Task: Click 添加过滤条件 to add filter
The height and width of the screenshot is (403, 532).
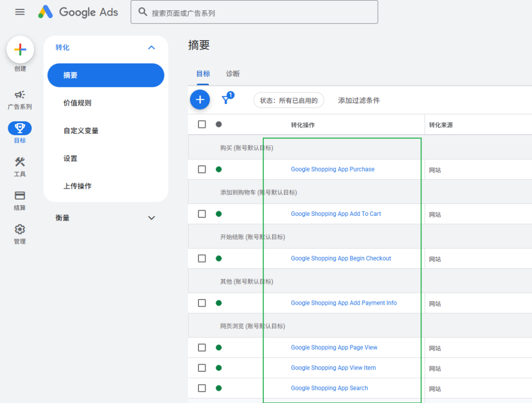Action: (358, 100)
